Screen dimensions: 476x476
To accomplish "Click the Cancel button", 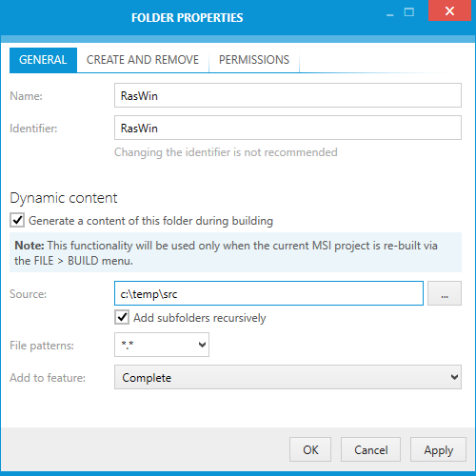I will coord(370,449).
